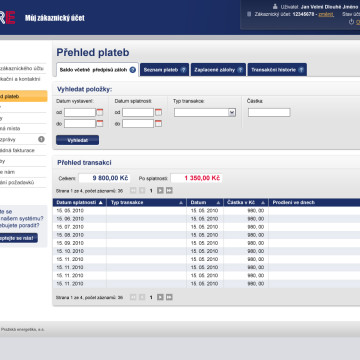The width and height of the screenshot is (360, 360).
Task: Open the 'požadavků' sidebar menu item
Action: (x=23, y=183)
